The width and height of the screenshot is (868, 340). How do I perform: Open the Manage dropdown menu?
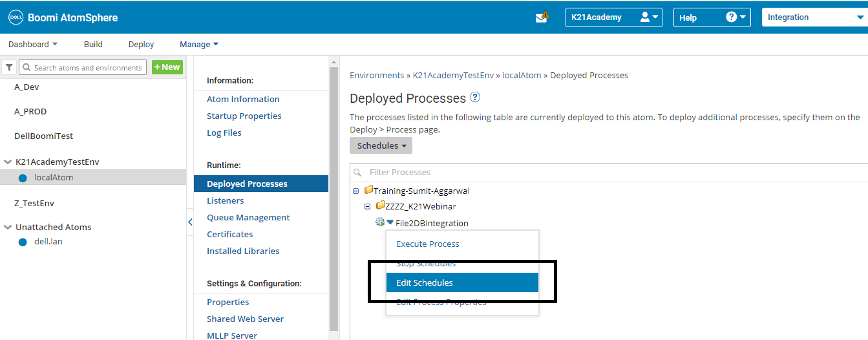199,44
